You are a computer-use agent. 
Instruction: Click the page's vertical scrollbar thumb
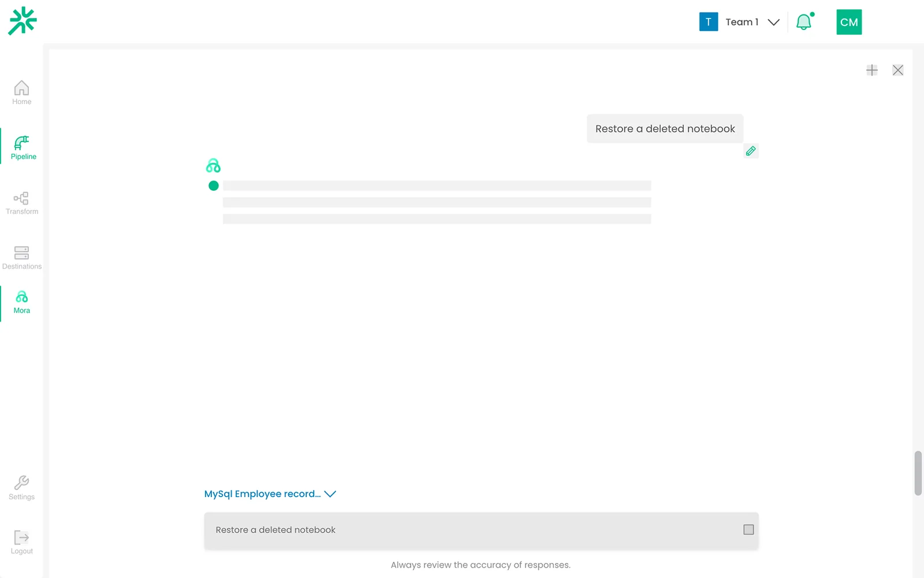pos(918,473)
